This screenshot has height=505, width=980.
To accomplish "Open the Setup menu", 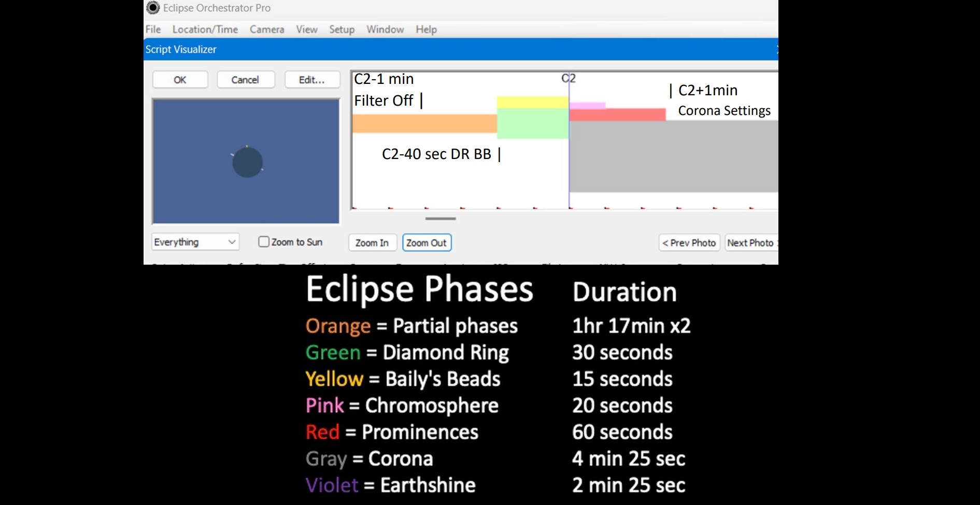I will (x=342, y=30).
